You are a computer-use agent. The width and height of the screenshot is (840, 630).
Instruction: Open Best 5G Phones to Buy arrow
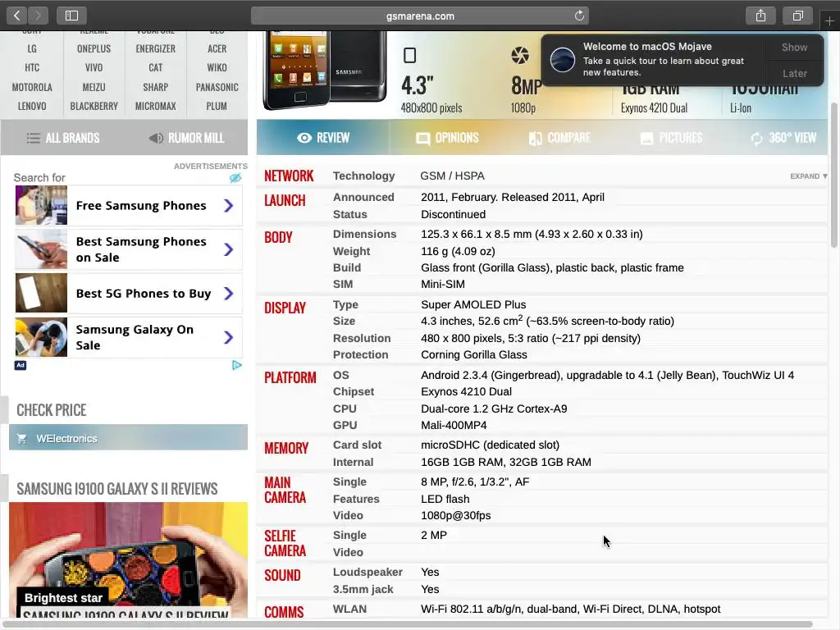(x=228, y=294)
